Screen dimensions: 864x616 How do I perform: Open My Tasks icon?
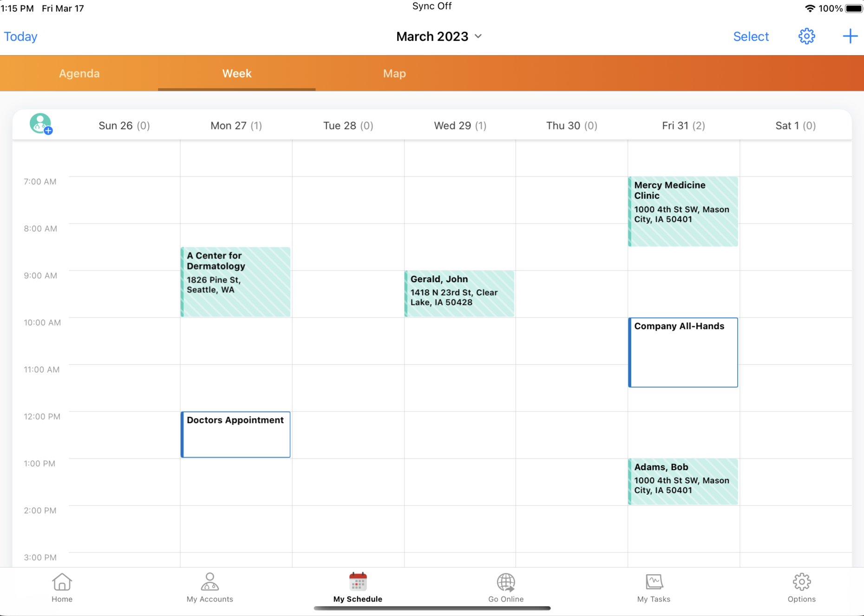653,581
